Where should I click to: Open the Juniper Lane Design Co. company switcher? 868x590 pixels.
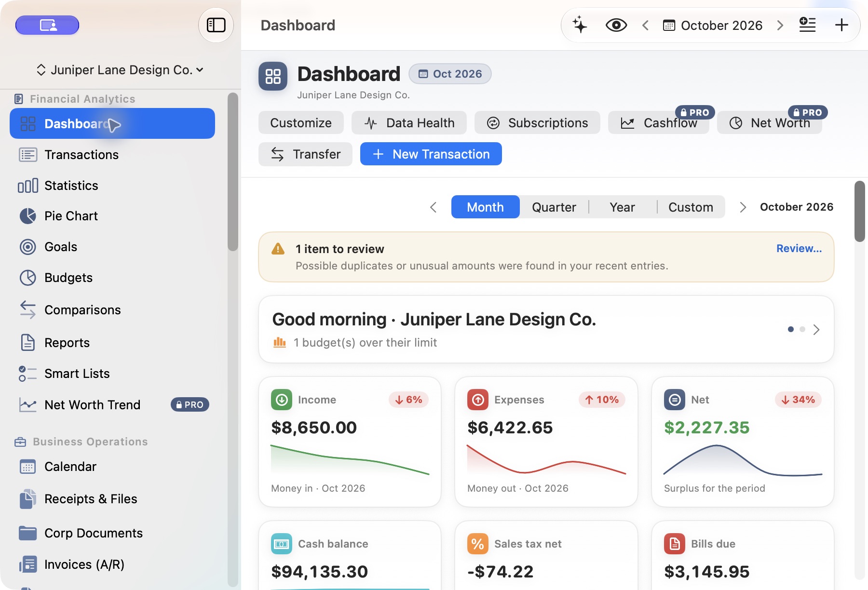coord(120,70)
